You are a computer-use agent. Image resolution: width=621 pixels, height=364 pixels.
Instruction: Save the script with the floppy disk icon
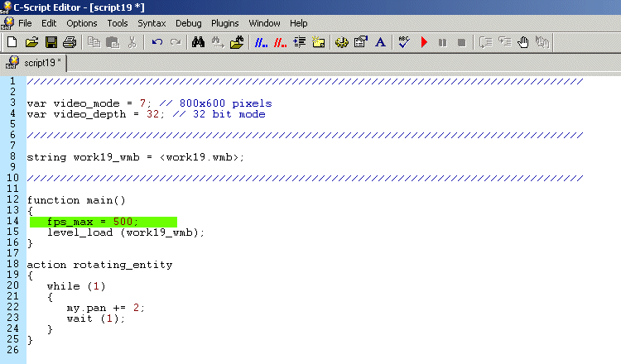51,41
